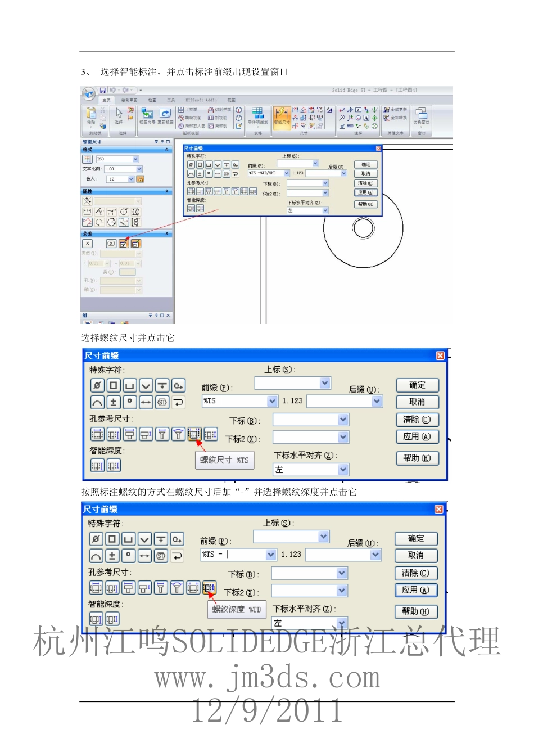534x756 pixels.
Task: Open 后缀 dropdown in the 螺纹尺寸 tooltip dialog
Action: coord(377,401)
